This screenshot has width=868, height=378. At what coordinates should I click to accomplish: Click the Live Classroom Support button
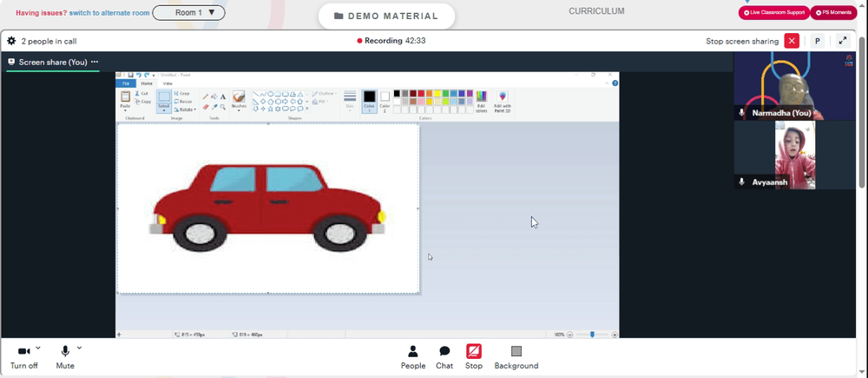(x=774, y=12)
